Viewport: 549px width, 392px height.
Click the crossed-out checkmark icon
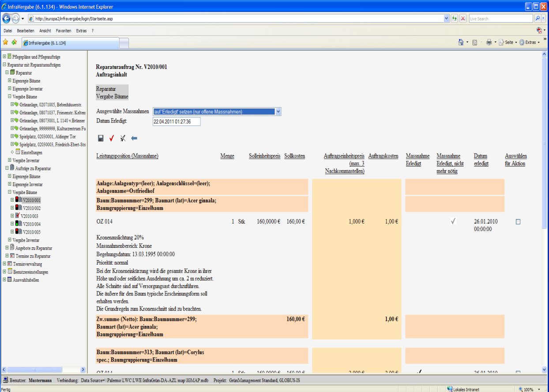click(x=123, y=138)
